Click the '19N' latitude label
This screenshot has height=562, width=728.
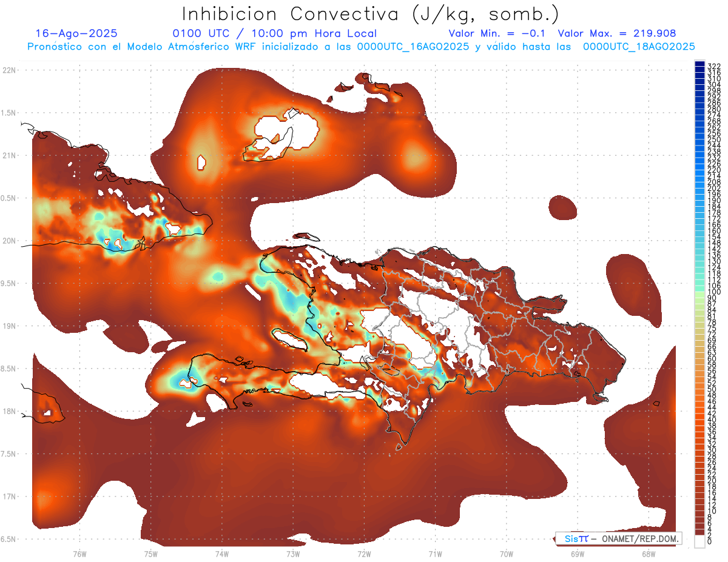tap(9, 326)
